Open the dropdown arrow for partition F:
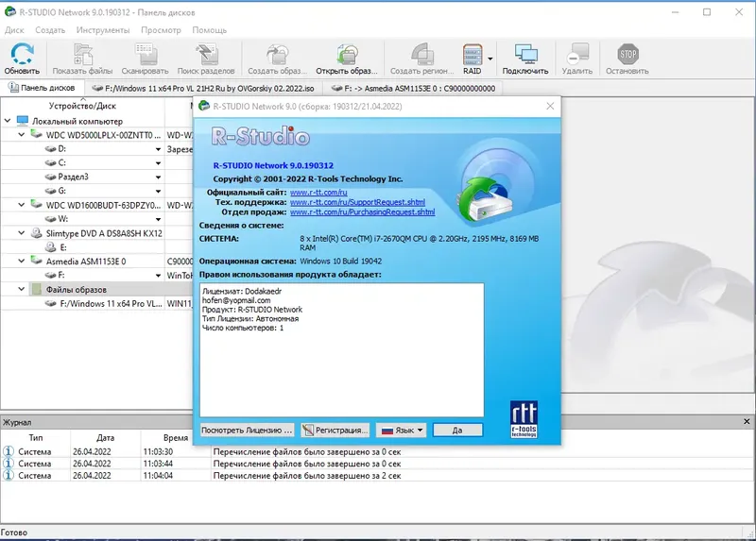Image resolution: width=756 pixels, height=541 pixels. [x=158, y=276]
